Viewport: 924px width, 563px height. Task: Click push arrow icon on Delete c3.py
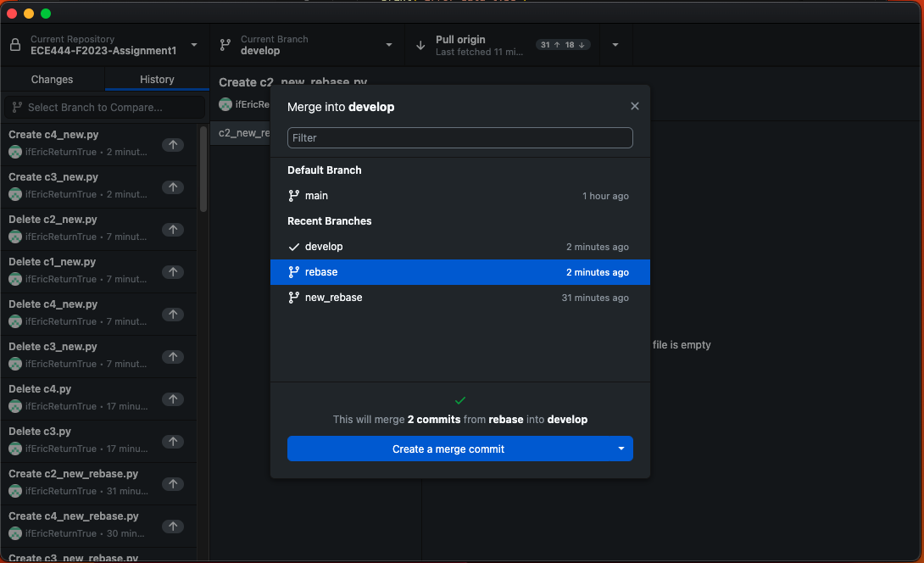pos(173,442)
